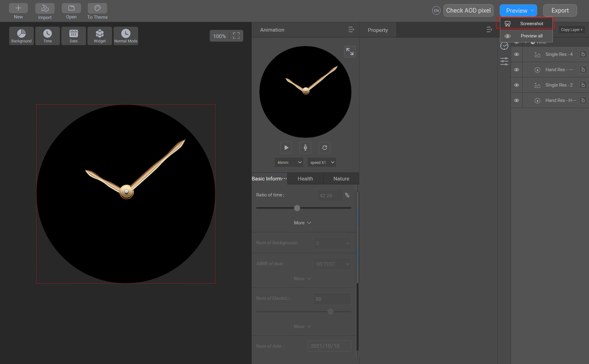Enlarge the watch face preview
Image resolution: width=589 pixels, height=364 pixels.
[x=350, y=51]
